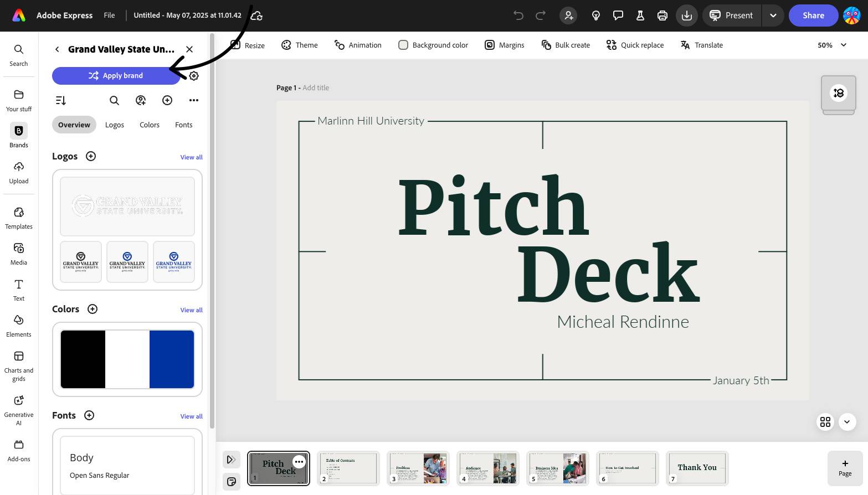Open the notes toggle beside page strip
Screen dimensions: 868x495
[x=231, y=481]
